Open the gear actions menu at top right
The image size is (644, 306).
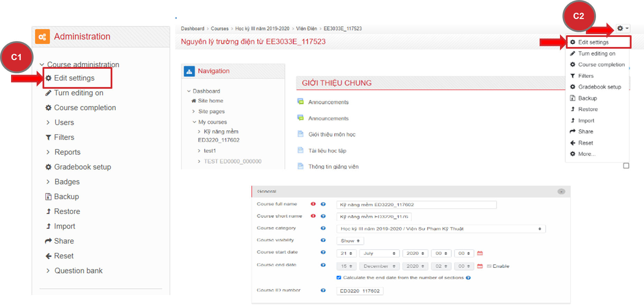click(x=622, y=28)
